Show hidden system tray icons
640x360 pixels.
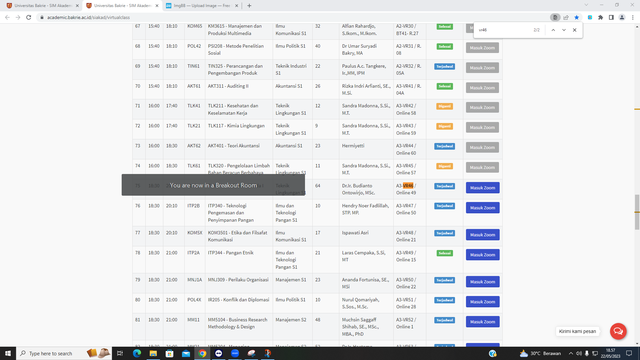click(571, 353)
